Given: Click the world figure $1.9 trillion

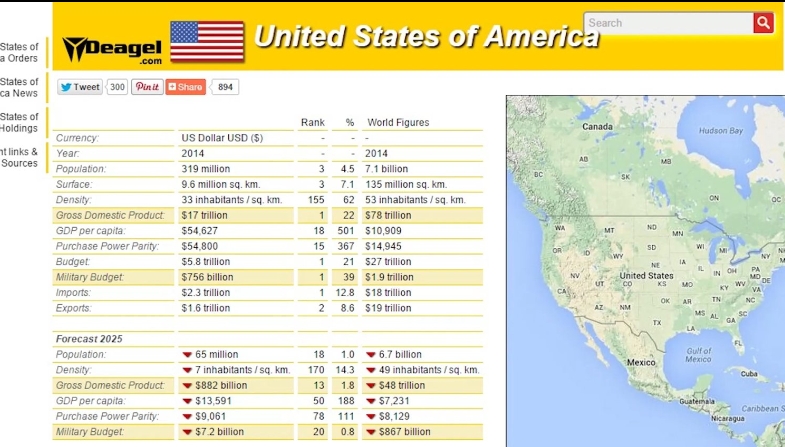Looking at the screenshot, I should [389, 277].
